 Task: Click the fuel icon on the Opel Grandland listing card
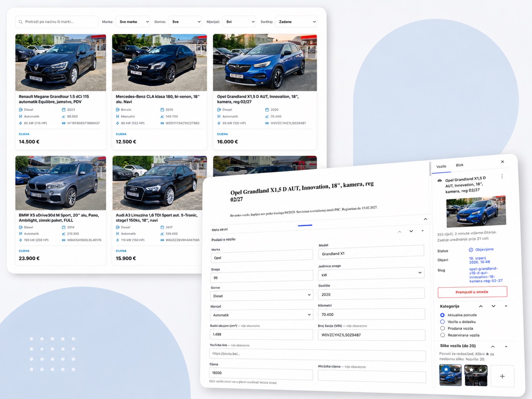(x=219, y=110)
